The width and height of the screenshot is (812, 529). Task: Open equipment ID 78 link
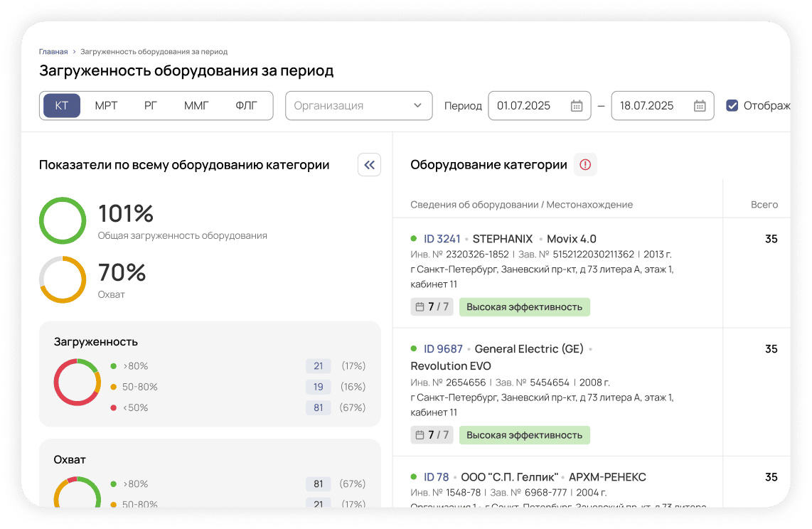[x=436, y=477]
